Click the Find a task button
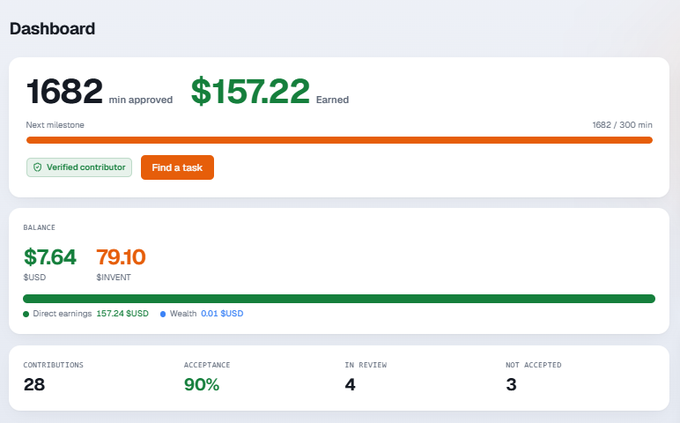 (x=177, y=167)
